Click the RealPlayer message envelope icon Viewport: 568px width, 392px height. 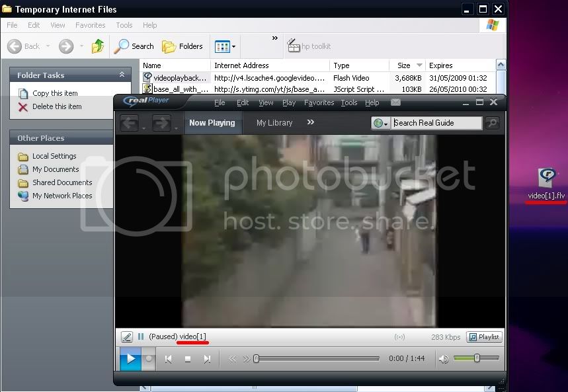(395, 102)
